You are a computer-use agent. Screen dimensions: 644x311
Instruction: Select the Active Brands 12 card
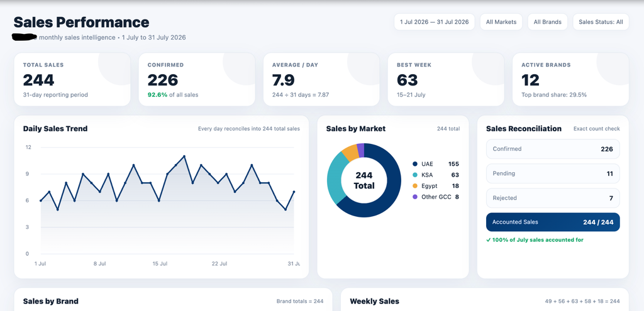click(570, 80)
